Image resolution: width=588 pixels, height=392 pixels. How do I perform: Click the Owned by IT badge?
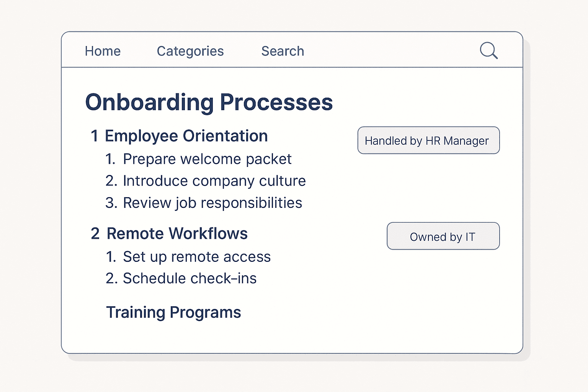coord(443,236)
